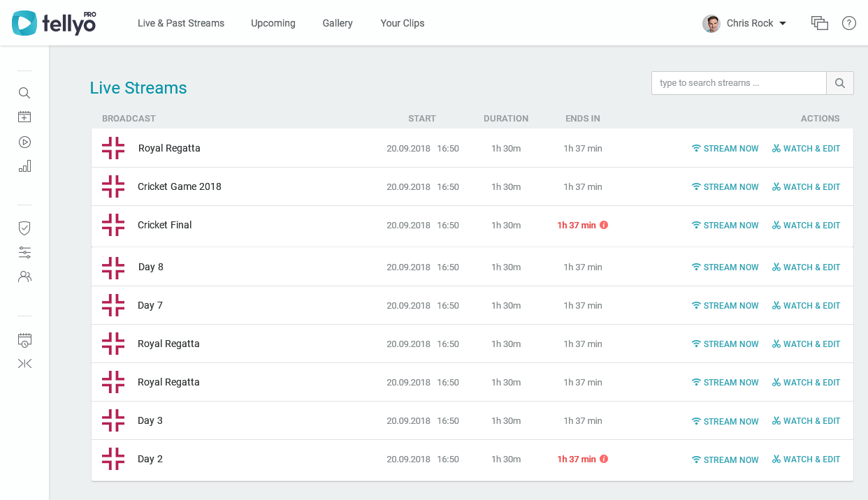Click the help question mark icon
The image size is (868, 500).
pos(849,23)
